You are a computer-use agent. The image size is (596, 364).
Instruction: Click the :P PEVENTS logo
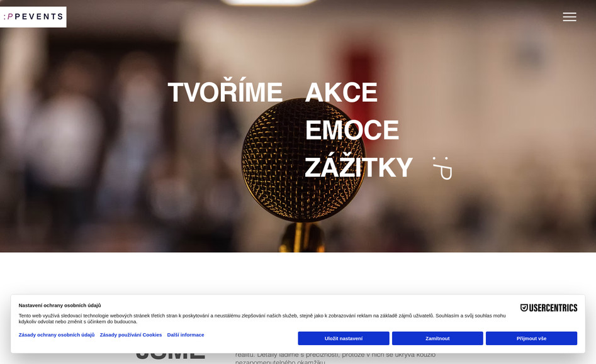(x=33, y=17)
